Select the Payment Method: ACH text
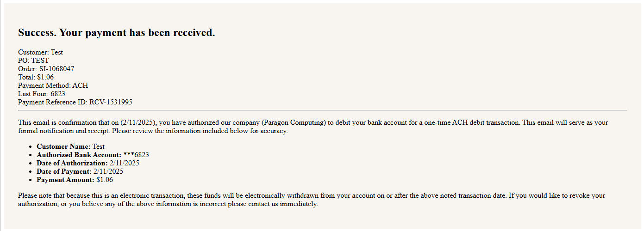644x231 pixels. click(53, 85)
